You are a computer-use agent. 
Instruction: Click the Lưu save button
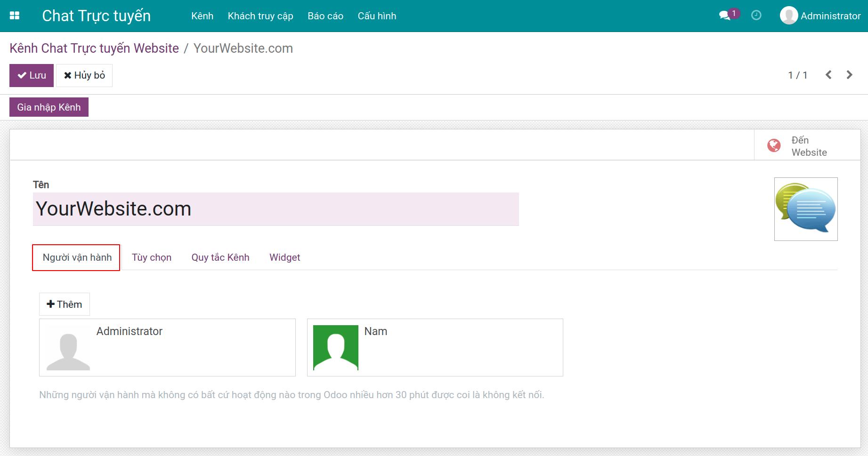click(x=32, y=75)
